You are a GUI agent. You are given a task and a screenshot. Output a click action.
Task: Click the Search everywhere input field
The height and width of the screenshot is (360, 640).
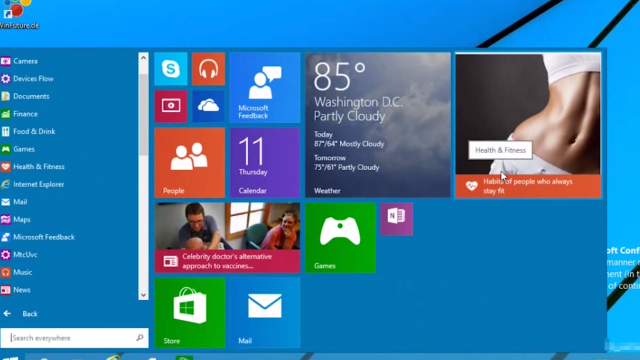pyautogui.click(x=74, y=338)
